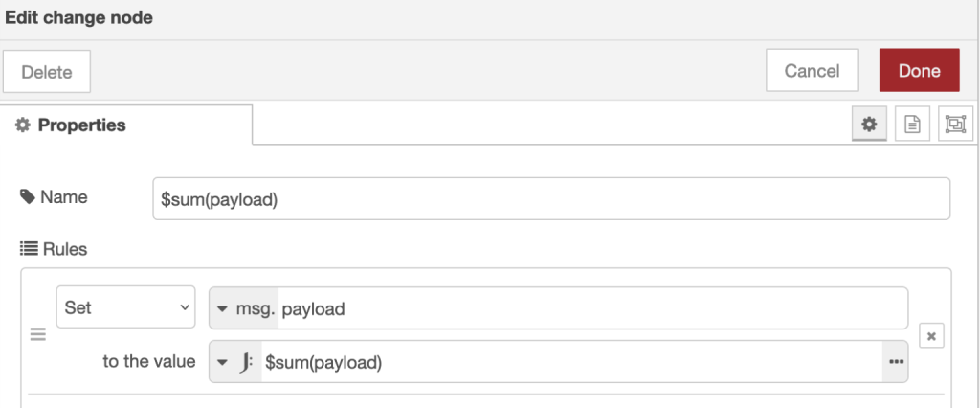
Task: Click the Name tag icon
Action: point(27,197)
